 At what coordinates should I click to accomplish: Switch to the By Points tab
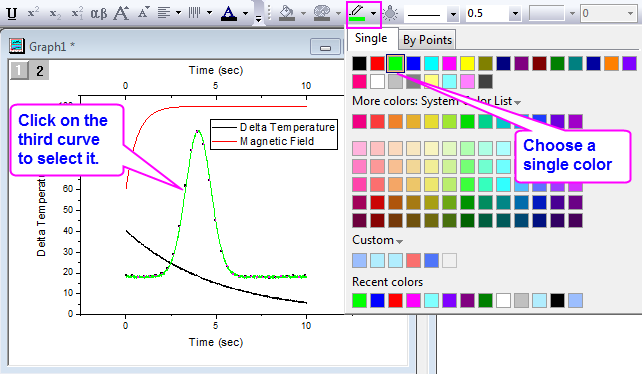coord(427,40)
